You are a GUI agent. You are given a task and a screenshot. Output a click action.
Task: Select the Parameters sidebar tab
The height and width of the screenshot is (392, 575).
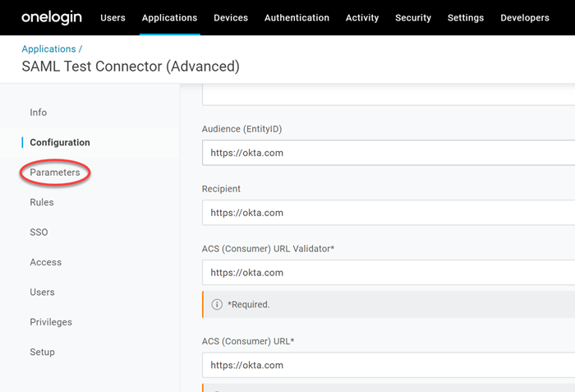pos(55,173)
